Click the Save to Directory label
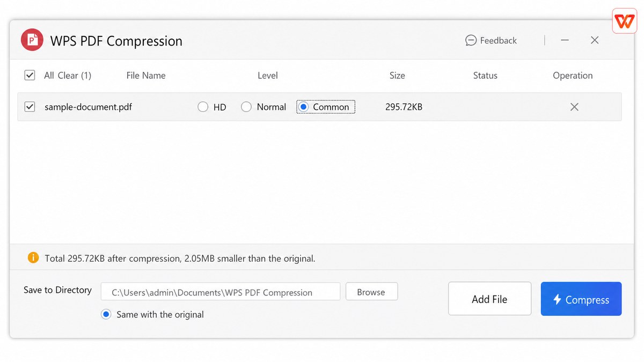The width and height of the screenshot is (644, 362). [57, 290]
